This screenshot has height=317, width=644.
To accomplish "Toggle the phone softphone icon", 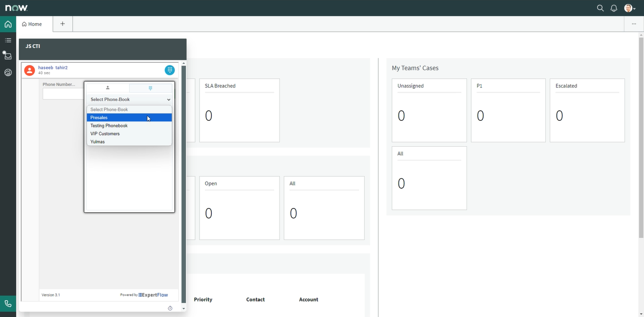I will pyautogui.click(x=8, y=304).
